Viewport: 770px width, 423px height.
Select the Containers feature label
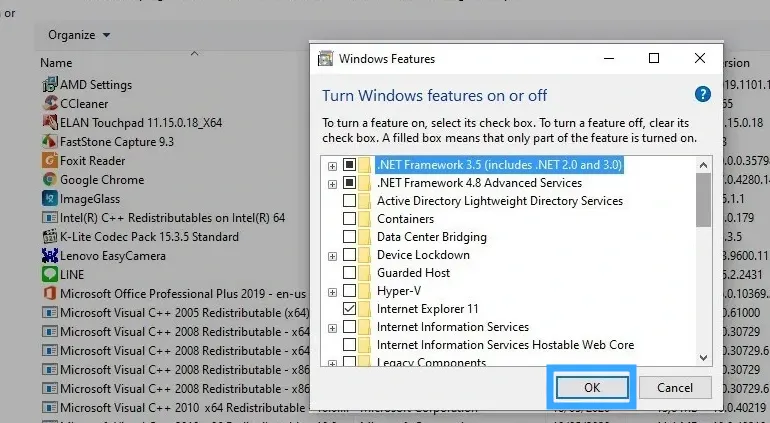(405, 219)
